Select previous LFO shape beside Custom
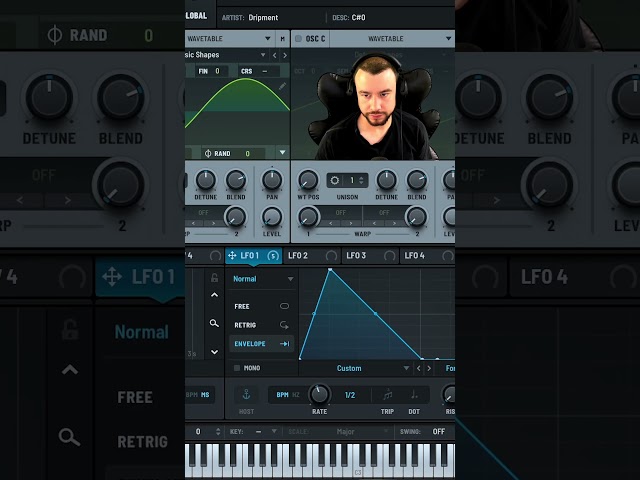This screenshot has height=480, width=640. point(419,368)
